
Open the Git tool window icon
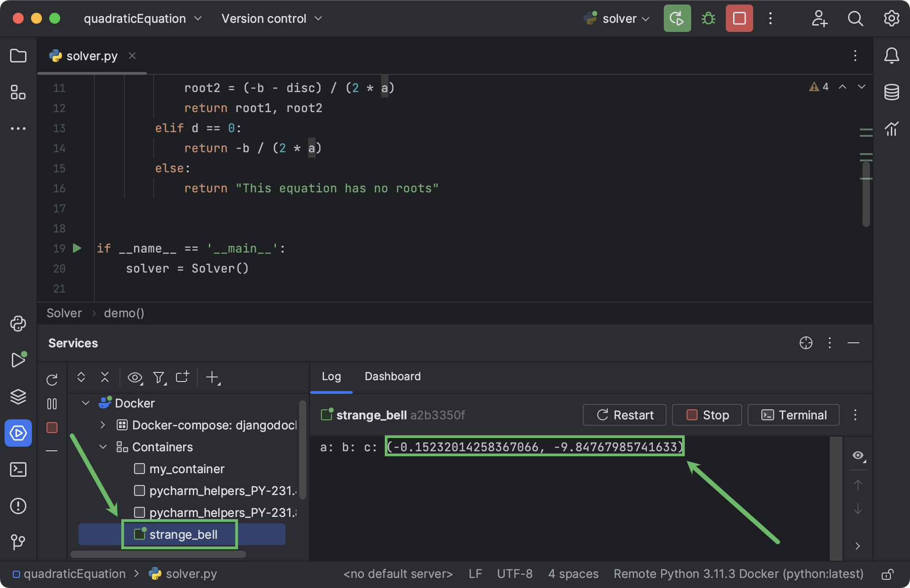click(18, 542)
